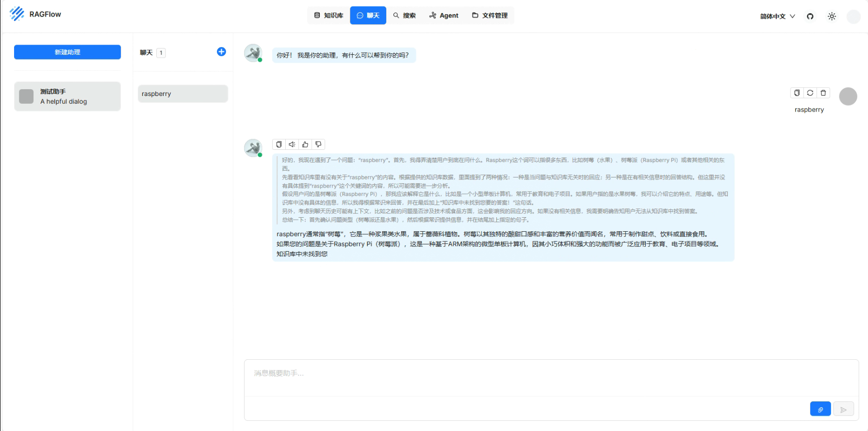
Task: Select the 测试助手 assistant card
Action: (67, 96)
